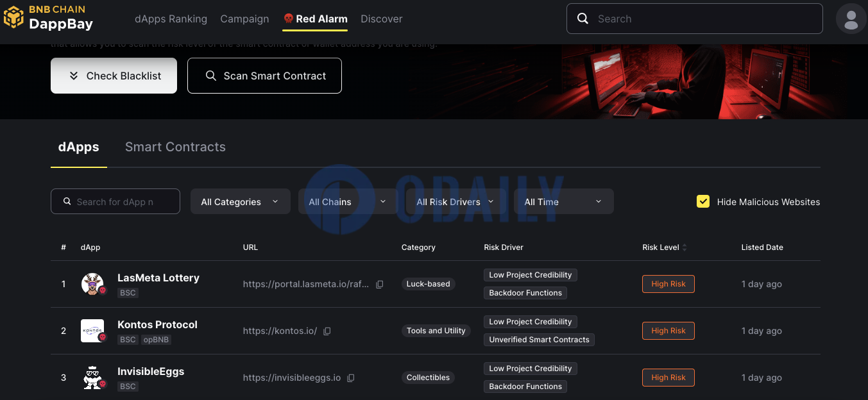Expand the All Risk Drivers dropdown
Viewport: 868px width, 400px height.
(x=456, y=201)
